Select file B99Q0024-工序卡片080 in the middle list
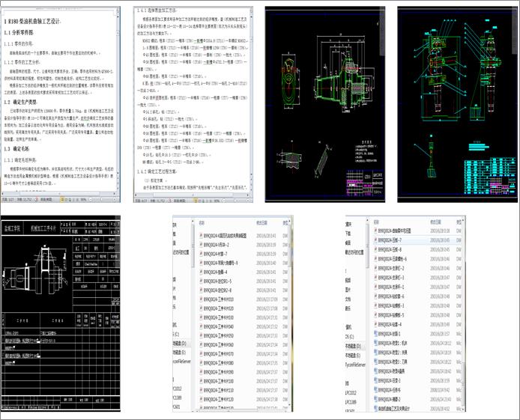The height and width of the screenshot is (420, 520). click(x=218, y=363)
